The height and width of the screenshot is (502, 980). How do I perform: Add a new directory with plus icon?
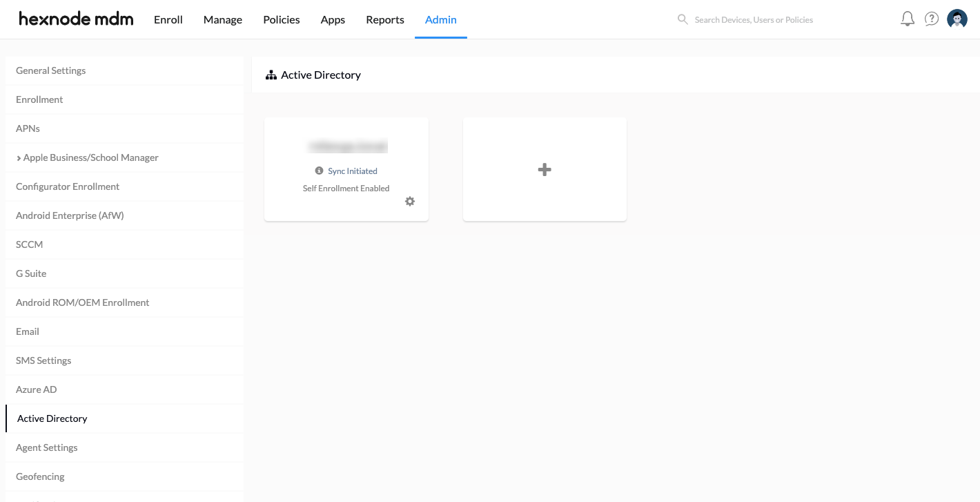tap(545, 169)
